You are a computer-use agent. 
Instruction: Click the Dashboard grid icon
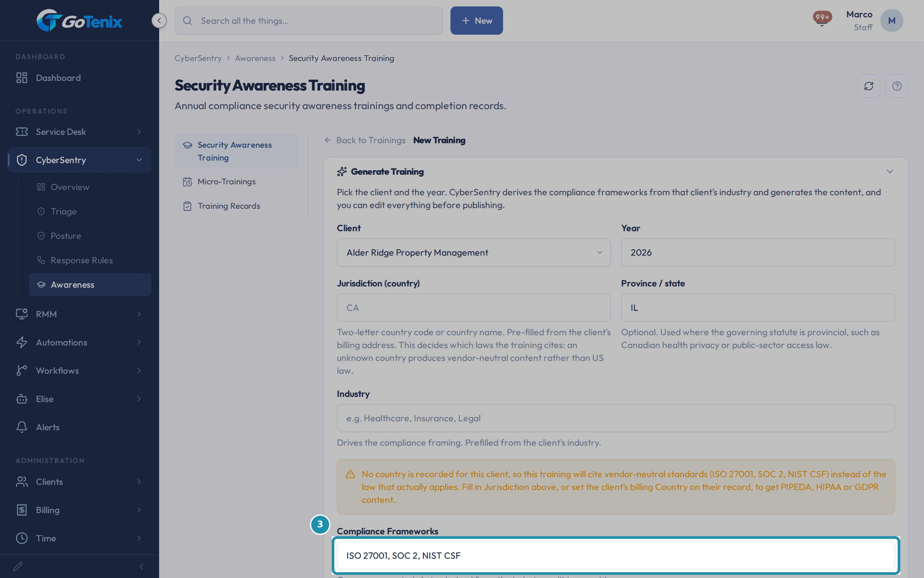pos(22,78)
